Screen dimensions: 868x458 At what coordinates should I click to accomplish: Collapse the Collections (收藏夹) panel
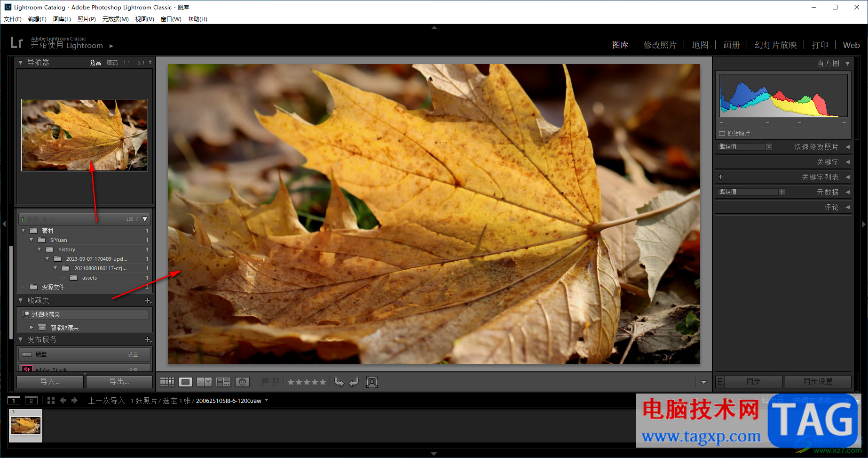coord(20,300)
